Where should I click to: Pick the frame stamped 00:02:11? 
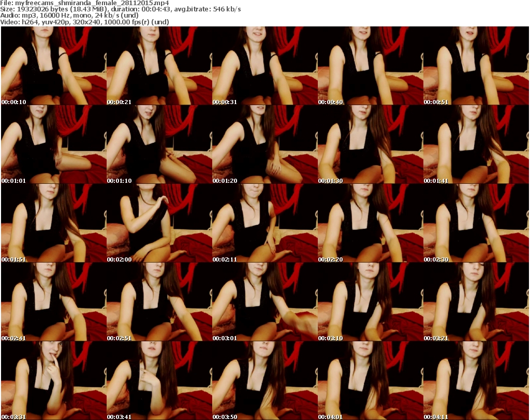[x=264, y=223]
